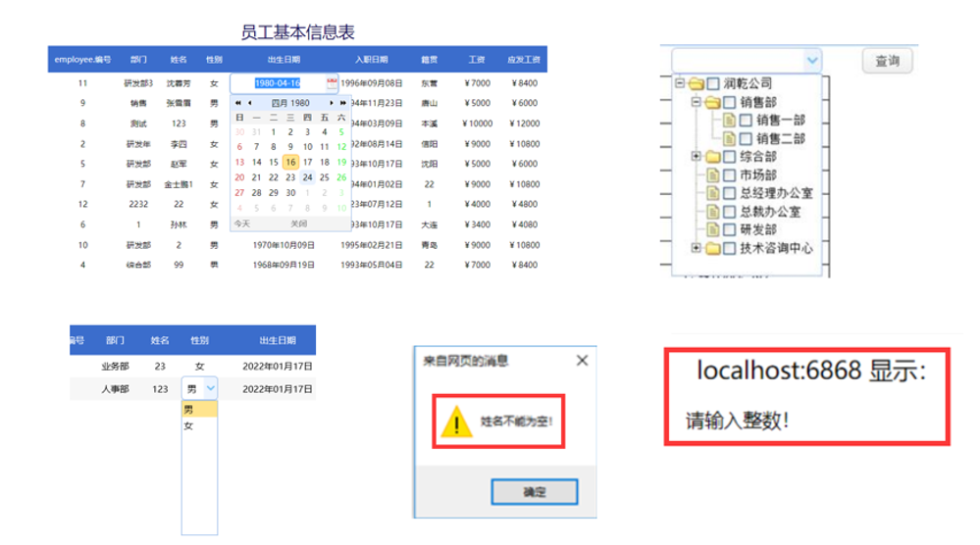Select day 24 in the calendar
The width and height of the screenshot is (980, 545).
pos(308,177)
